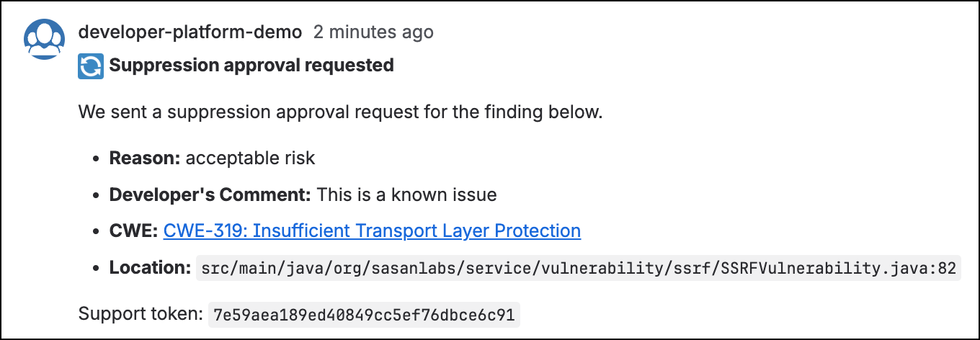Click the "CWE:" label
This screenshot has width=980, height=340.
(x=134, y=231)
